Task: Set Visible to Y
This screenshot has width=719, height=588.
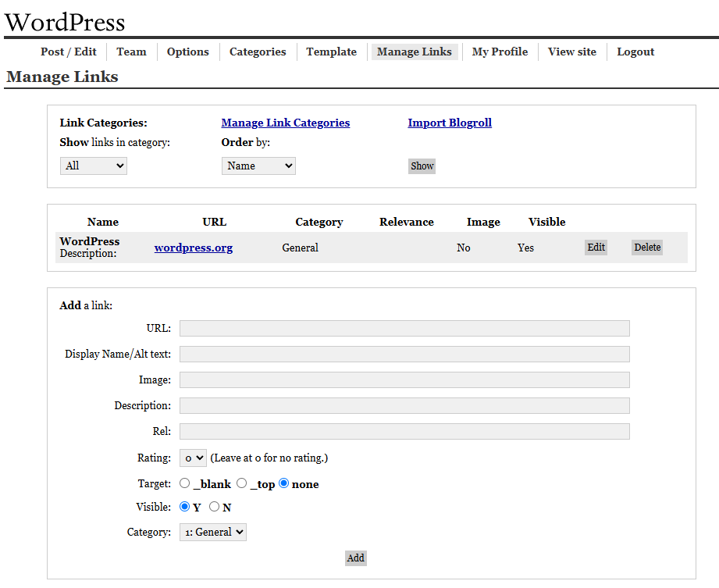Action: (x=185, y=506)
